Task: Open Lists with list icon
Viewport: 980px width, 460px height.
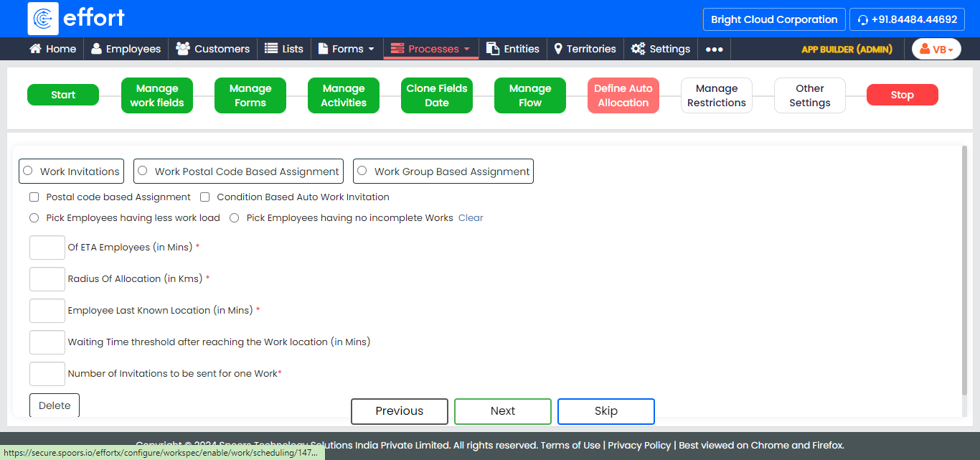Action: (x=271, y=49)
